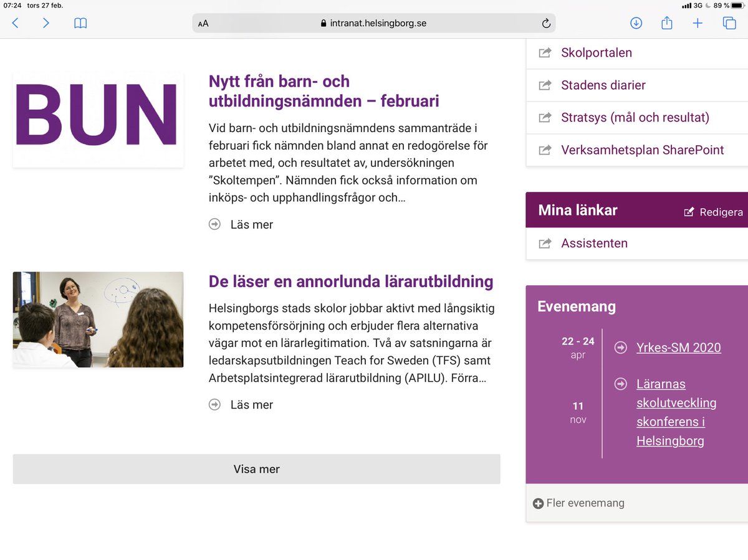This screenshot has width=748, height=560.
Task: Open the Yrkes-SM 2020 event
Action: point(678,348)
